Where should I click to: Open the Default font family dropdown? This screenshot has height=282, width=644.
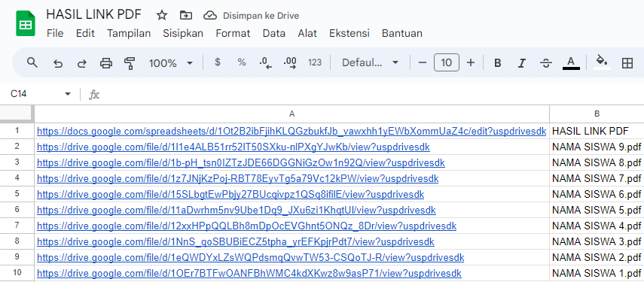tap(371, 62)
